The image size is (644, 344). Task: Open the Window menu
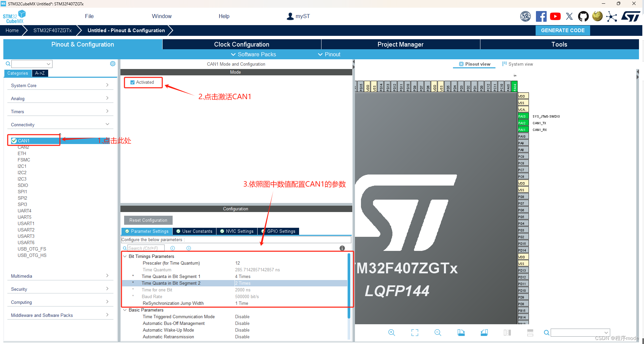click(162, 16)
